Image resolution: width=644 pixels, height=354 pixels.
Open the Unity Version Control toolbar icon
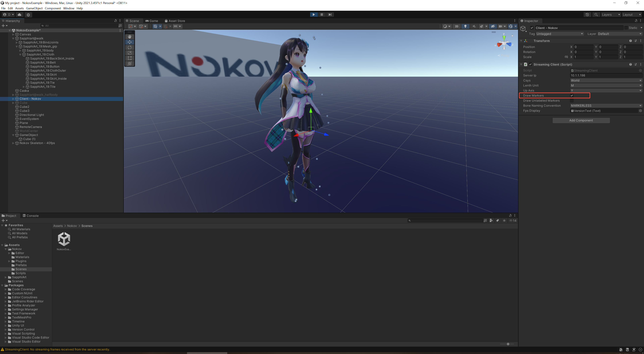(x=28, y=15)
